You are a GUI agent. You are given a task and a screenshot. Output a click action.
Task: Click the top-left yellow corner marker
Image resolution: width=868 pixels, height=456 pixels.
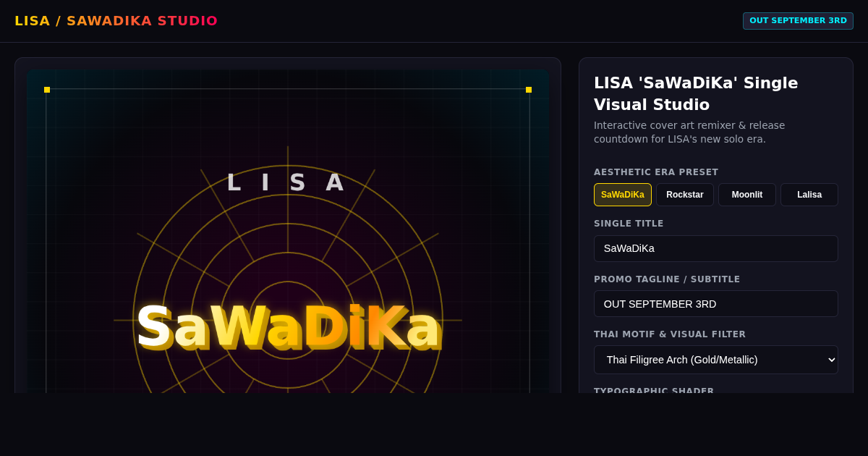click(47, 90)
